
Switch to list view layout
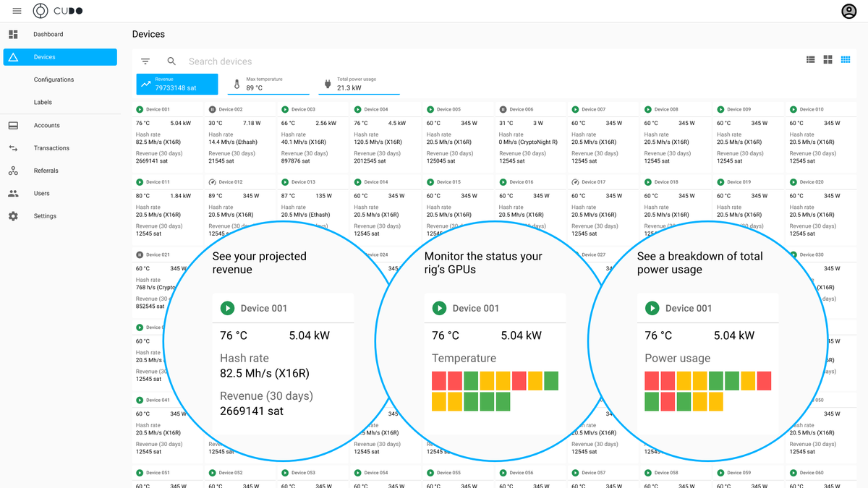point(811,59)
